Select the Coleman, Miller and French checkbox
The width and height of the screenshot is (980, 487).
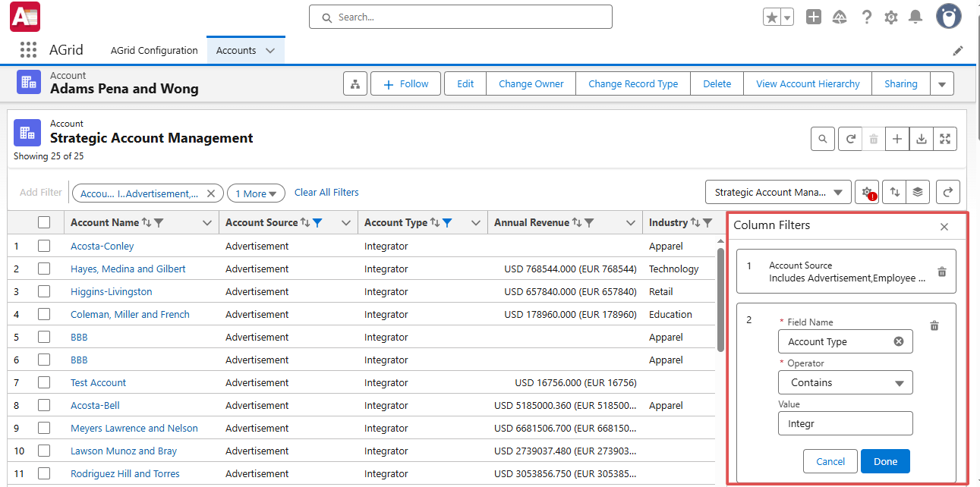[44, 314]
